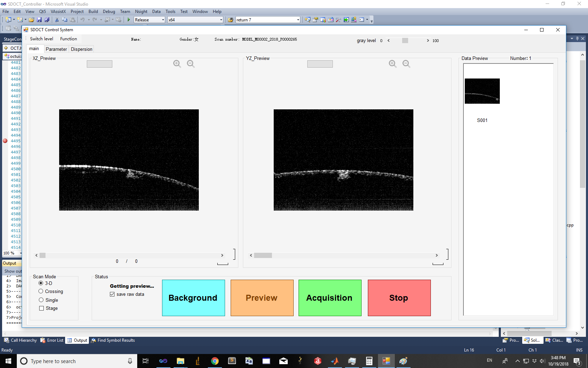Open File Explorer from the taskbar
Screen dimensions: 588x368
click(180, 361)
